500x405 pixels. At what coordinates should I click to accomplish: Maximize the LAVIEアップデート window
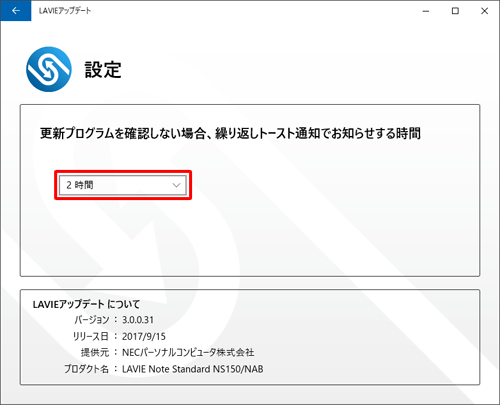tap(455, 11)
